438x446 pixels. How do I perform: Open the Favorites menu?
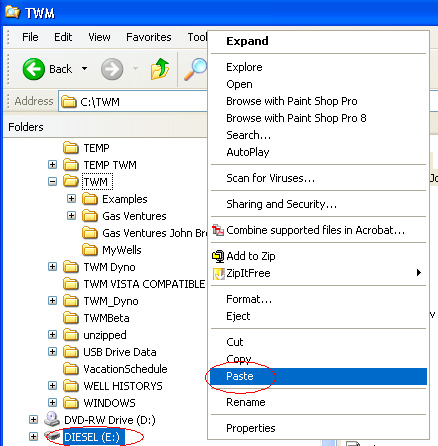[149, 37]
